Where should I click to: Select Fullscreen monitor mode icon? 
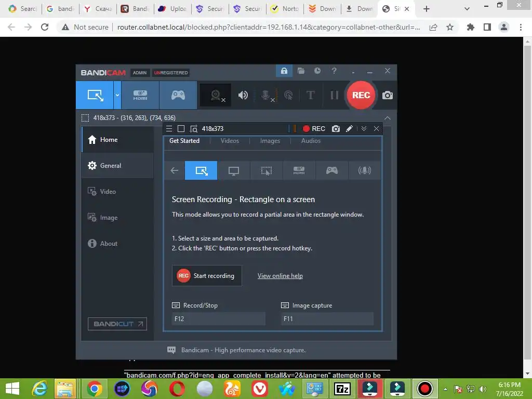tap(233, 170)
